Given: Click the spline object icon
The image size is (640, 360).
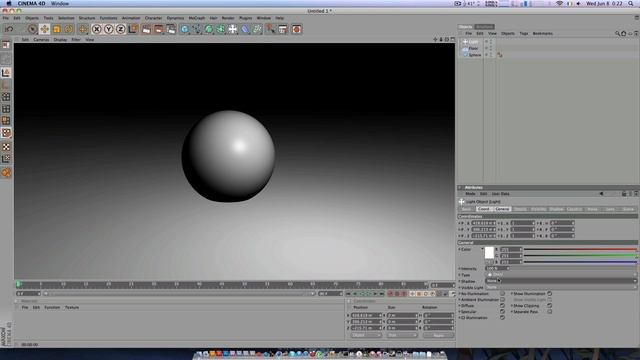Looking at the screenshot, I should point(197,29).
